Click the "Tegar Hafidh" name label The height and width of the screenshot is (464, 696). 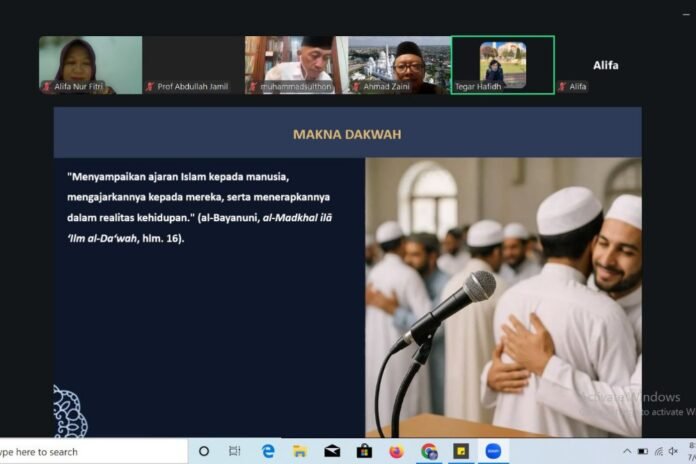pos(478,87)
